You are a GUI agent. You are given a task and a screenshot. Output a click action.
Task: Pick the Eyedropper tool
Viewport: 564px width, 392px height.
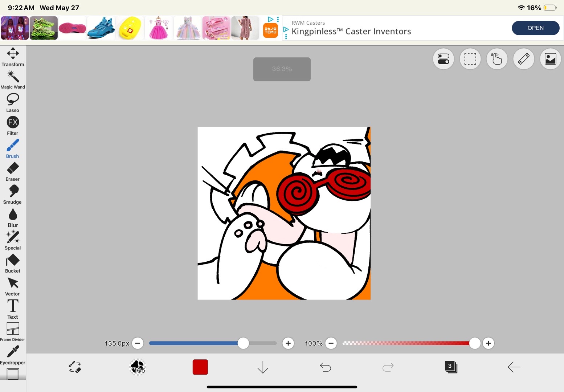13,355
